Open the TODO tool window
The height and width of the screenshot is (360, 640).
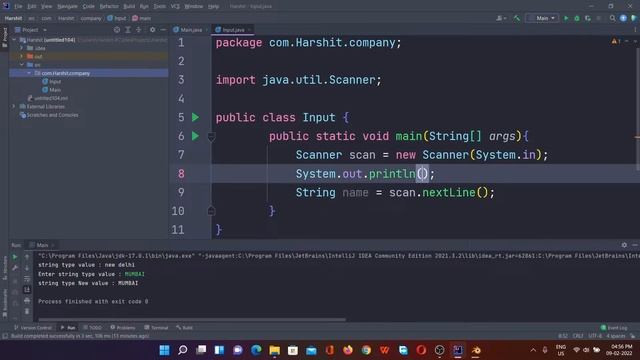point(92,328)
